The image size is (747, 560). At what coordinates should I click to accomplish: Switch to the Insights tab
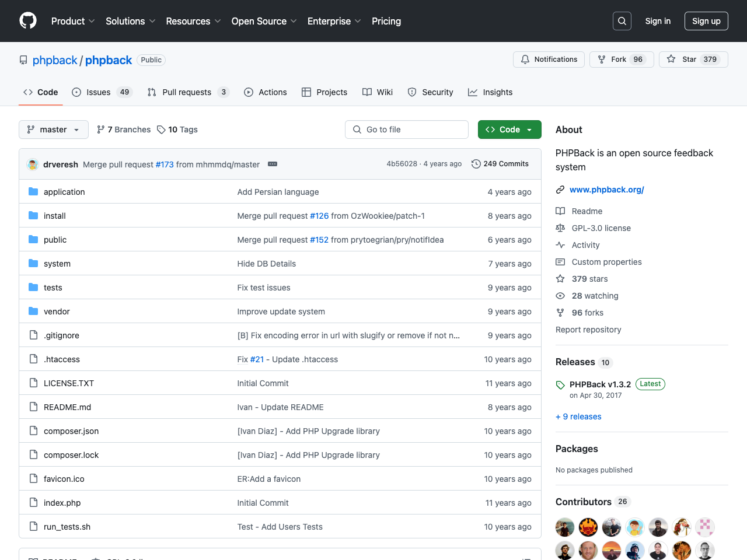pos(490,92)
